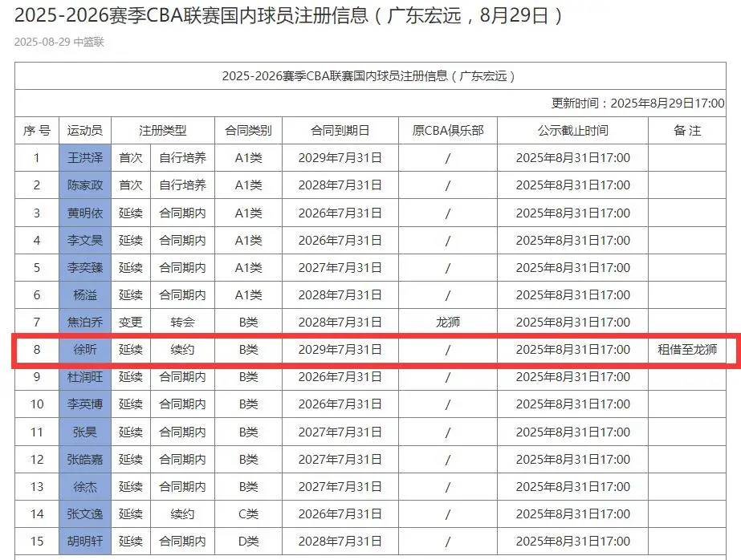Viewport: 741px width, 560px height.
Task: Click the 更新时间 update timestamp line
Action: 637,103
